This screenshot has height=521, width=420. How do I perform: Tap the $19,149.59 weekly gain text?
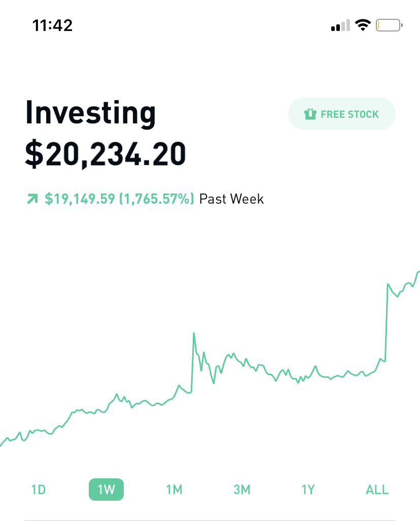(x=80, y=199)
